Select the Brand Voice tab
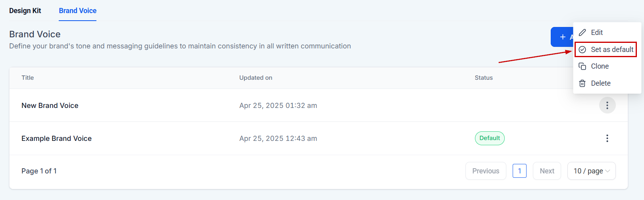The width and height of the screenshot is (644, 200). [78, 11]
